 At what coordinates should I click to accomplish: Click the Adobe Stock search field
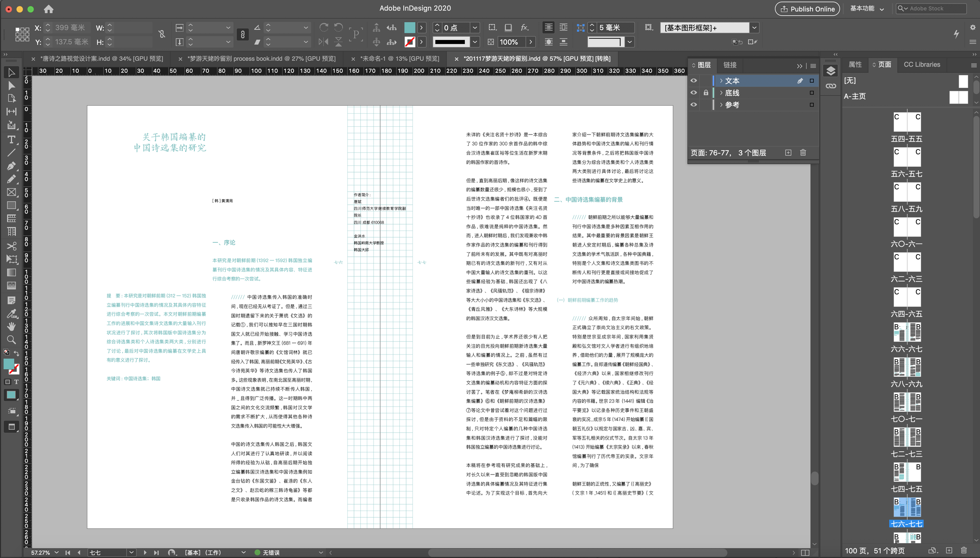(931, 9)
